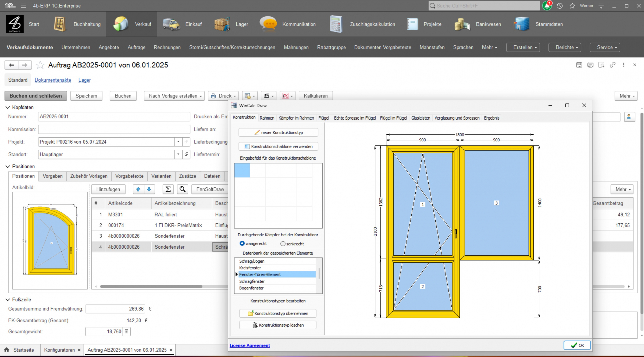Image resolution: width=644 pixels, height=357 pixels.
Task: Click the sum sigma icon
Action: [x=168, y=189]
